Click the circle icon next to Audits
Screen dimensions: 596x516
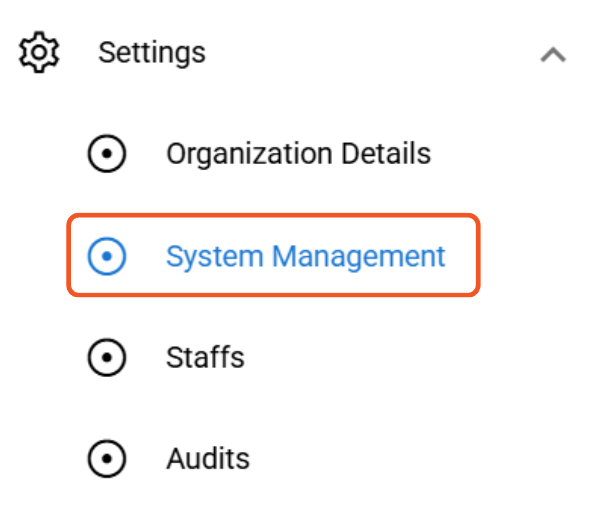(107, 459)
